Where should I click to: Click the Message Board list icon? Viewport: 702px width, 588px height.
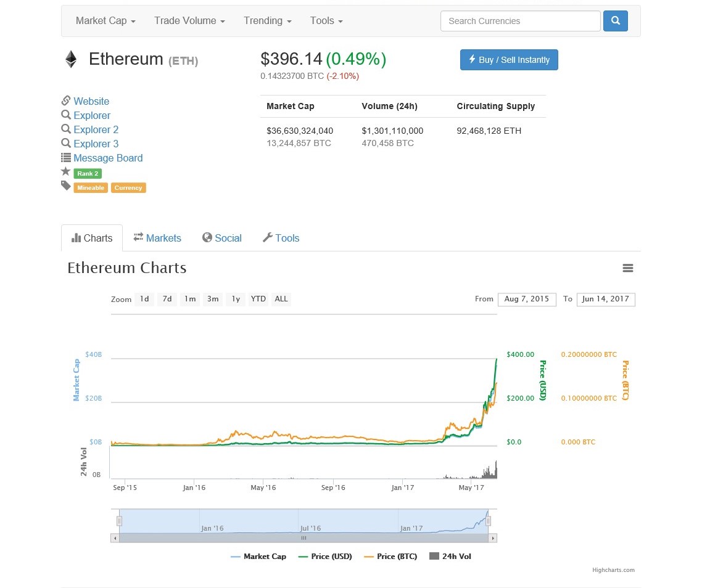click(x=66, y=158)
